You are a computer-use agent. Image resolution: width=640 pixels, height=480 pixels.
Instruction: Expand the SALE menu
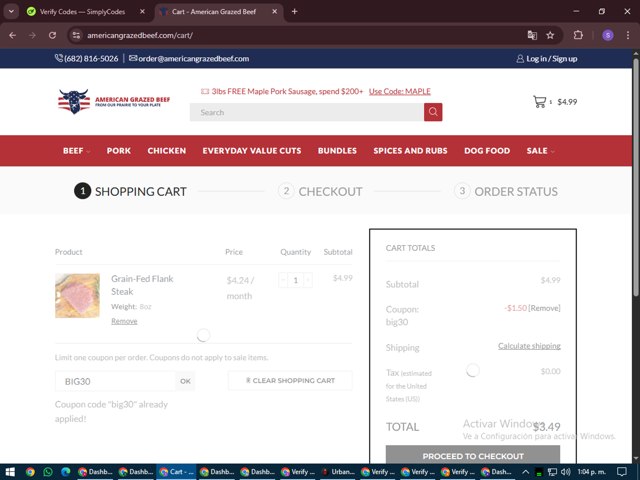(x=540, y=151)
